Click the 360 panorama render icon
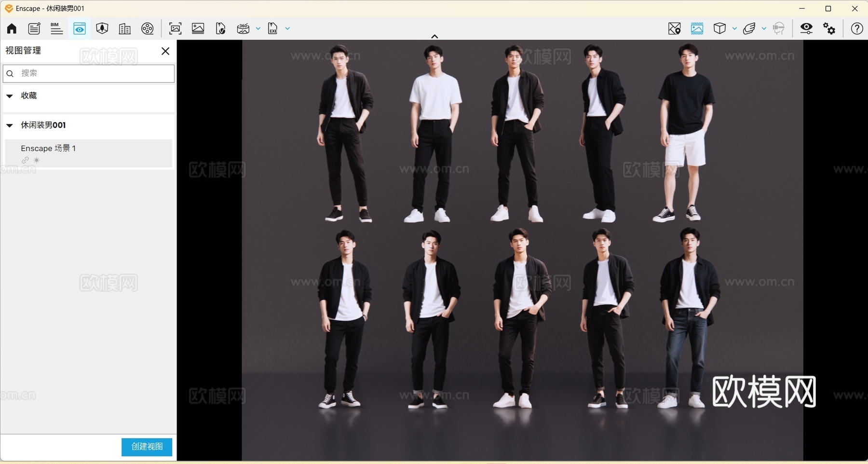The width and height of the screenshot is (868, 464). [244, 28]
